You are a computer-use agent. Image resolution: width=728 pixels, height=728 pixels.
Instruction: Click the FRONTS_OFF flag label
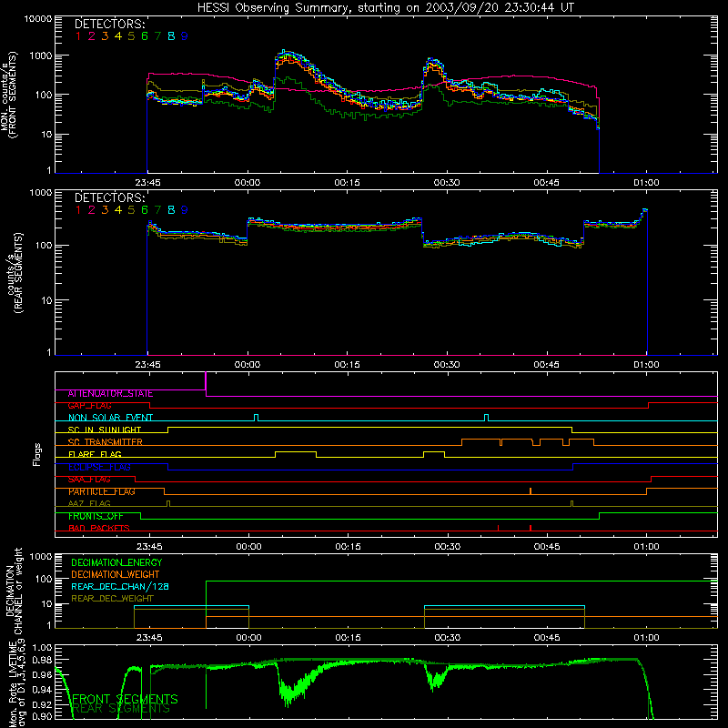click(96, 516)
